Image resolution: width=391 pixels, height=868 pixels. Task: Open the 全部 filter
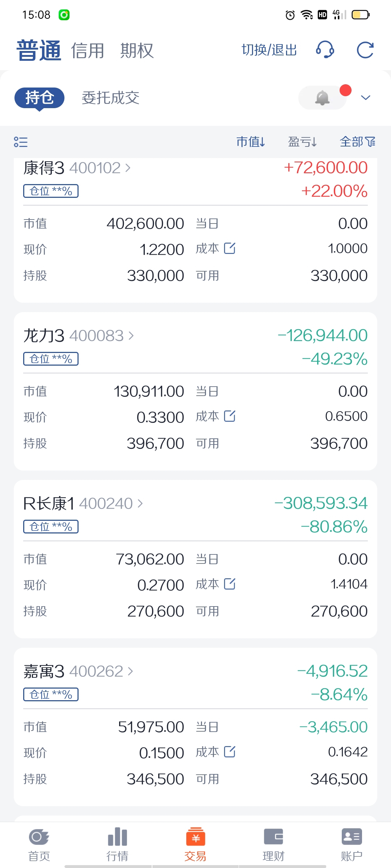358,142
